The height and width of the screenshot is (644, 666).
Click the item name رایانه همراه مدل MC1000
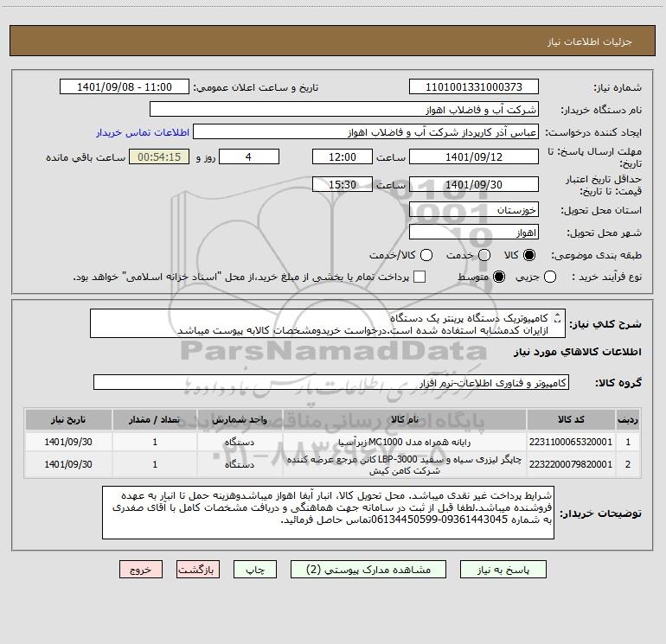tap(405, 442)
